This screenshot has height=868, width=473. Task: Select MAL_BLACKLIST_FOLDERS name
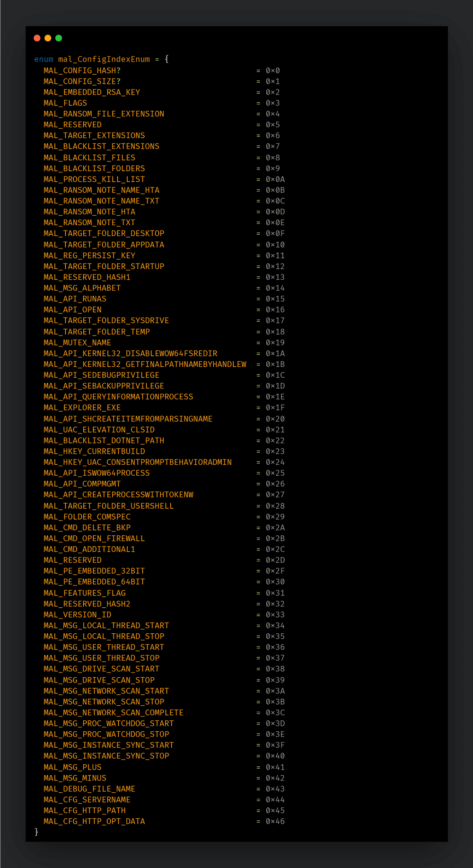[94, 168]
